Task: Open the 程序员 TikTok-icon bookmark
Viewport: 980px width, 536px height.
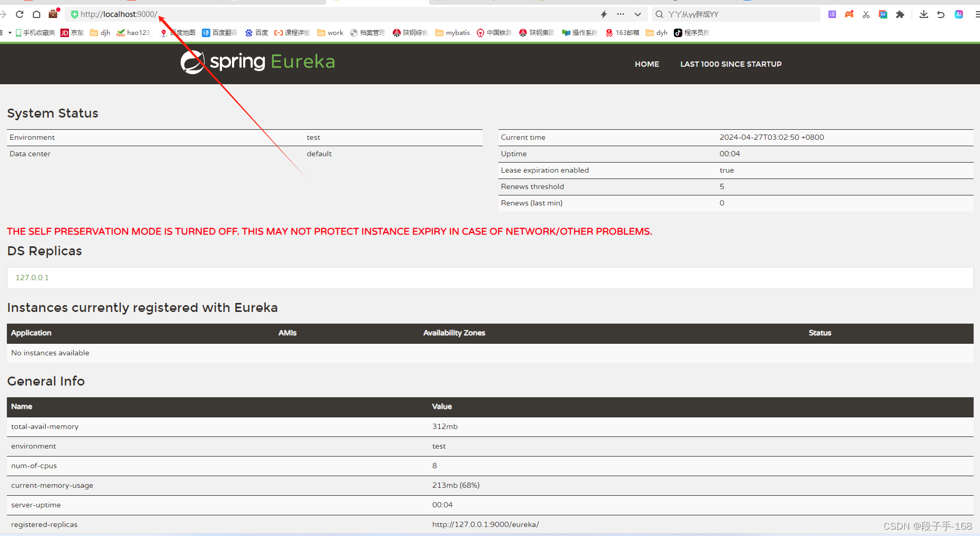Action: pyautogui.click(x=691, y=33)
